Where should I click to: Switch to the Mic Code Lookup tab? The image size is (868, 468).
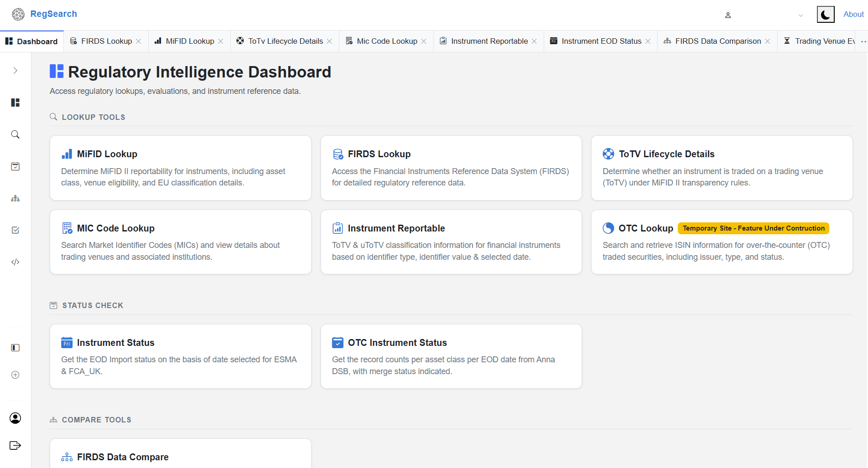[x=382, y=41]
